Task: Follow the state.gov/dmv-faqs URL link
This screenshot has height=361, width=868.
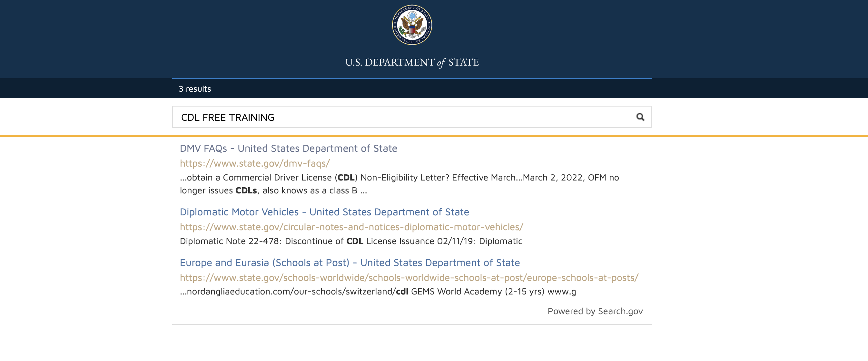Action: tap(255, 163)
